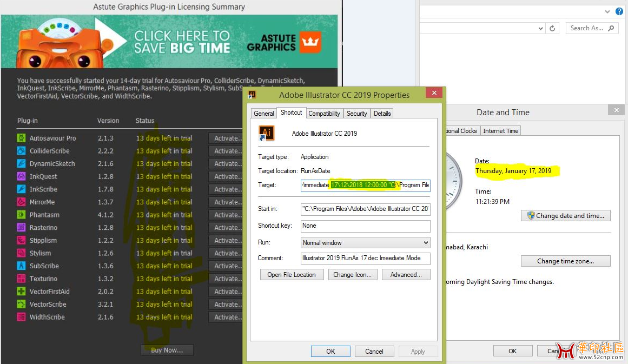Cancel the Properties dialog
This screenshot has height=364, width=628.
[x=374, y=351]
